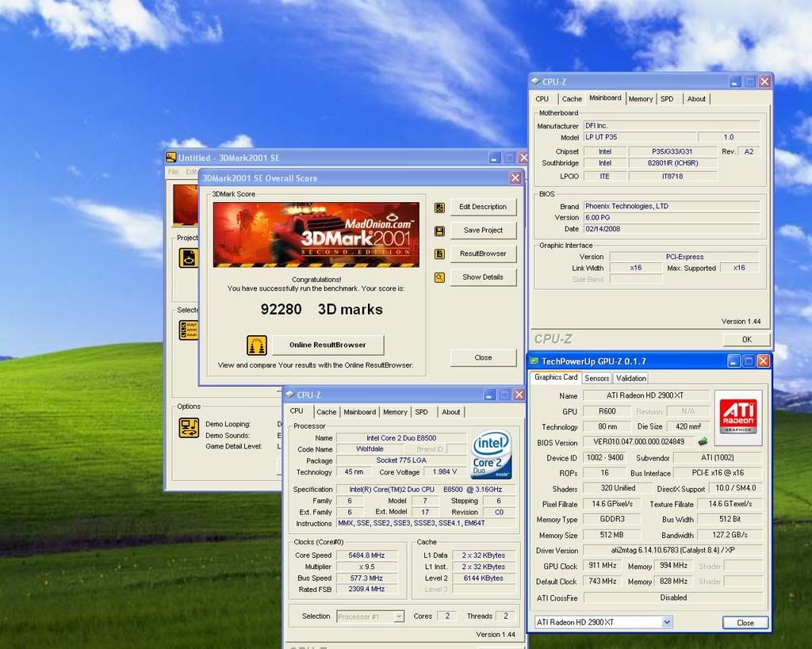The height and width of the screenshot is (649, 812).
Task: Click the "Socket 775 LGA" package field
Action: point(401,460)
